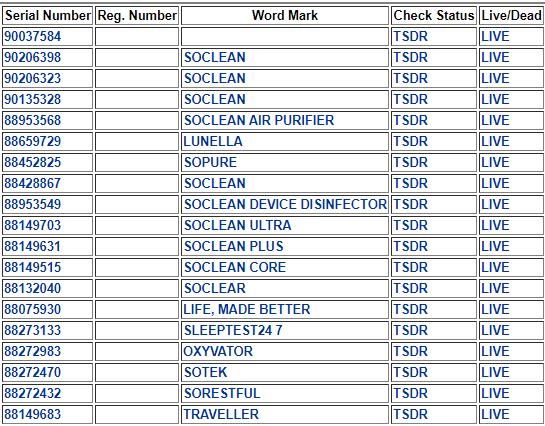Open the TRAVELLER word mark entry

click(x=221, y=414)
